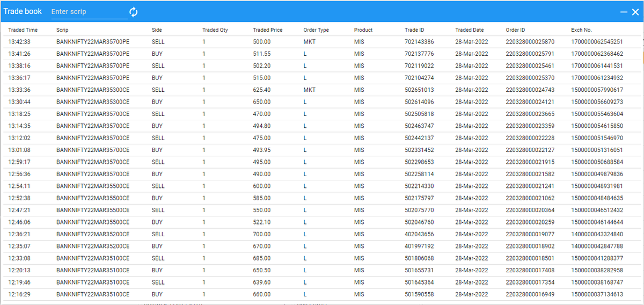Click traded price 639.60

[x=261, y=282]
